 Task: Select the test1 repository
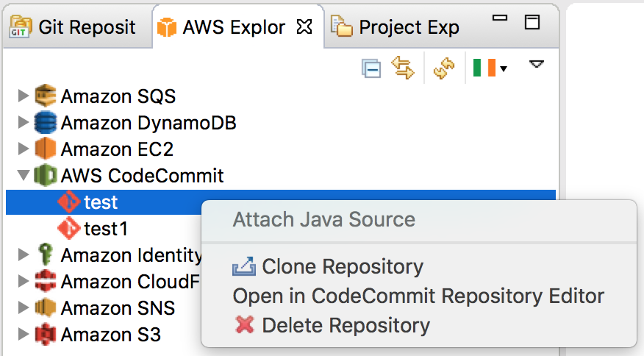106,229
